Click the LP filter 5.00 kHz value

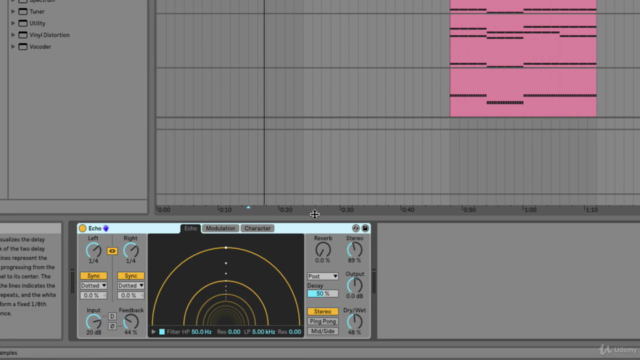263,332
